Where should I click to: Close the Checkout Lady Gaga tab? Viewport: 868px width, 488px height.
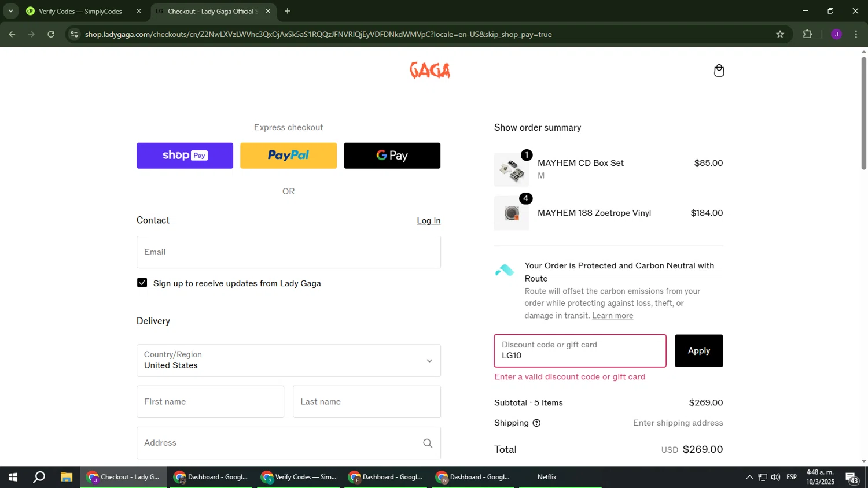click(x=268, y=11)
